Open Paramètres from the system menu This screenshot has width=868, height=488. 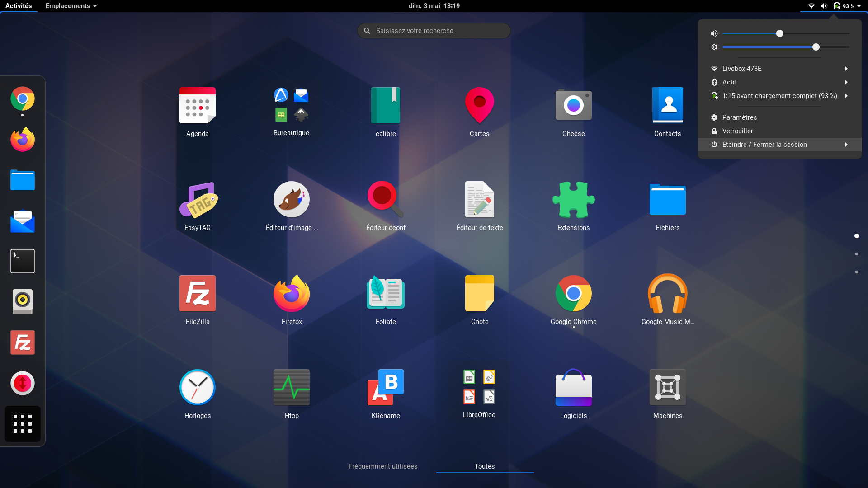pos(739,117)
